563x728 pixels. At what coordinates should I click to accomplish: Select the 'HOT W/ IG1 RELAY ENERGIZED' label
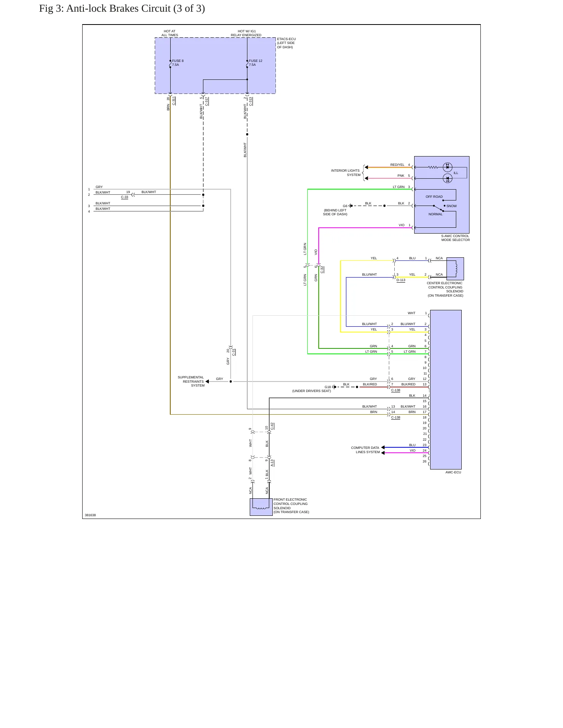pyautogui.click(x=246, y=33)
